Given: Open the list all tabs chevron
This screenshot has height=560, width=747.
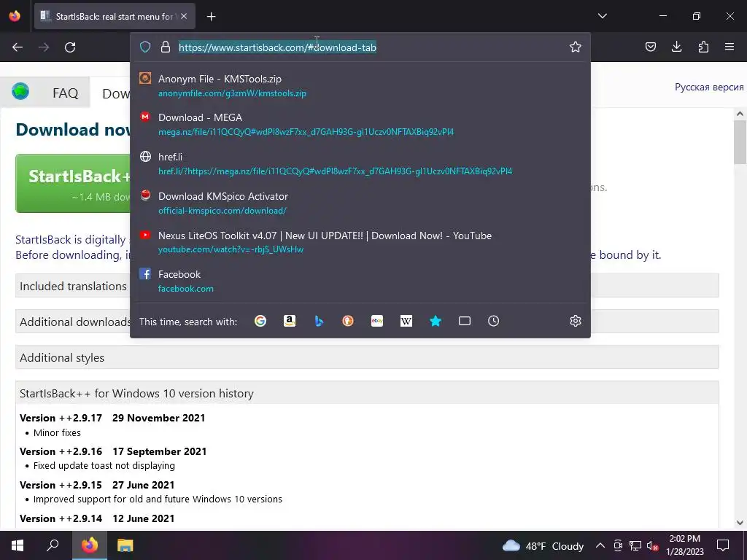Looking at the screenshot, I should 602,16.
